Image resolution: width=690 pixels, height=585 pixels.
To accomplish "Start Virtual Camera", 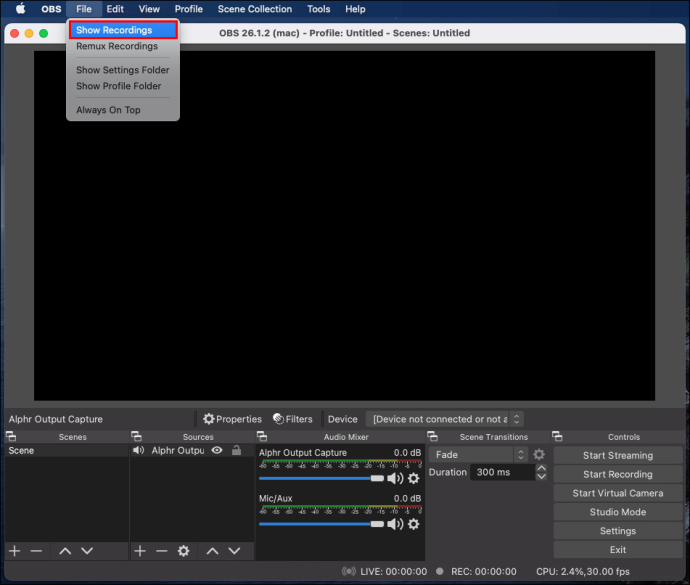I will pos(618,493).
